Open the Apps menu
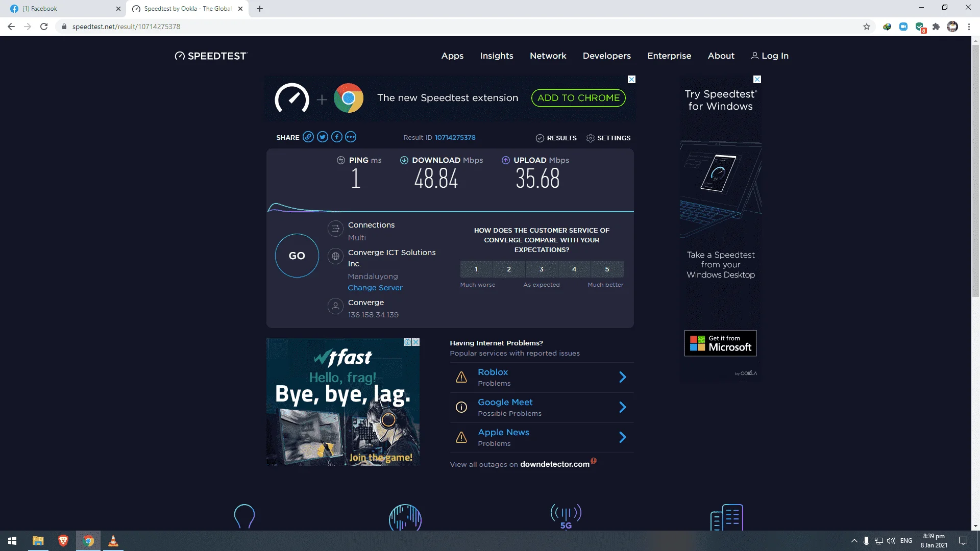Image resolution: width=980 pixels, height=551 pixels. [x=452, y=56]
